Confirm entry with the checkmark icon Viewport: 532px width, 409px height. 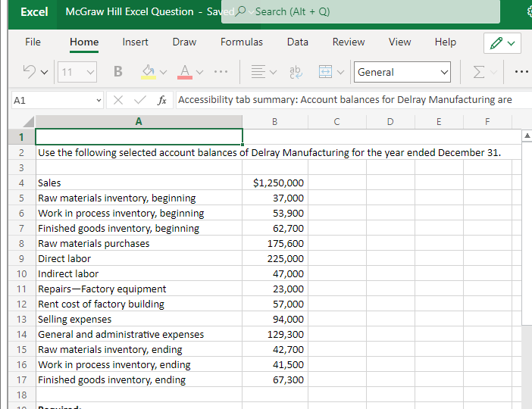[139, 100]
